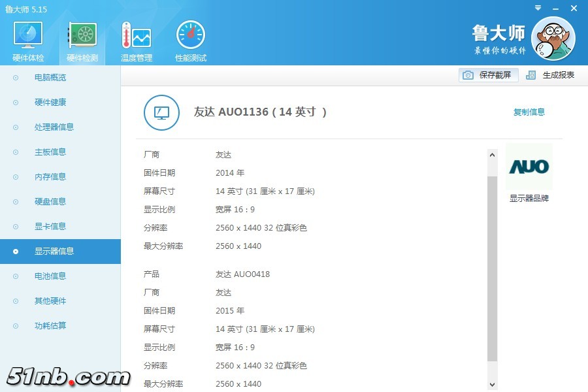Click the AUO display brand logo
Screen dimensions: 588x392
click(529, 167)
